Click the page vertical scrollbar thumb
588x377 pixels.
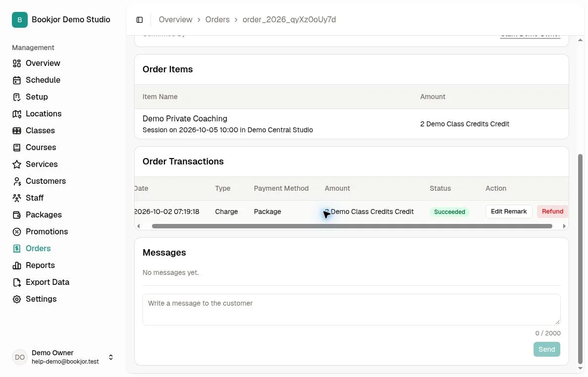(x=580, y=259)
